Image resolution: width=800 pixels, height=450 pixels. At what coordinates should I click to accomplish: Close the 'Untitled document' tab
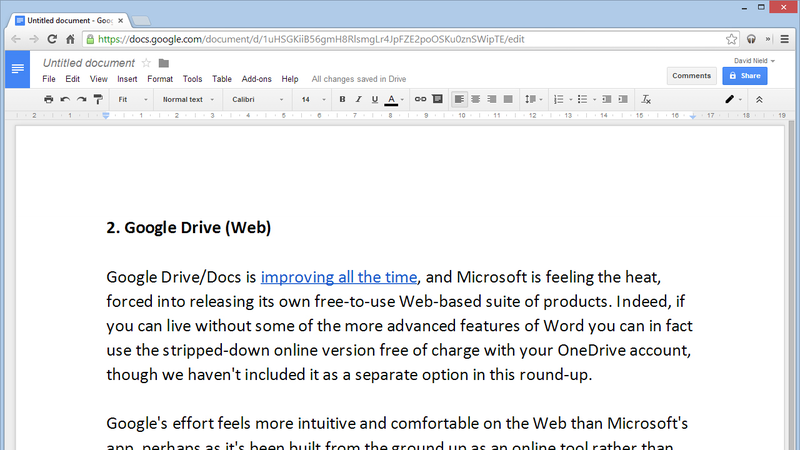[120, 21]
